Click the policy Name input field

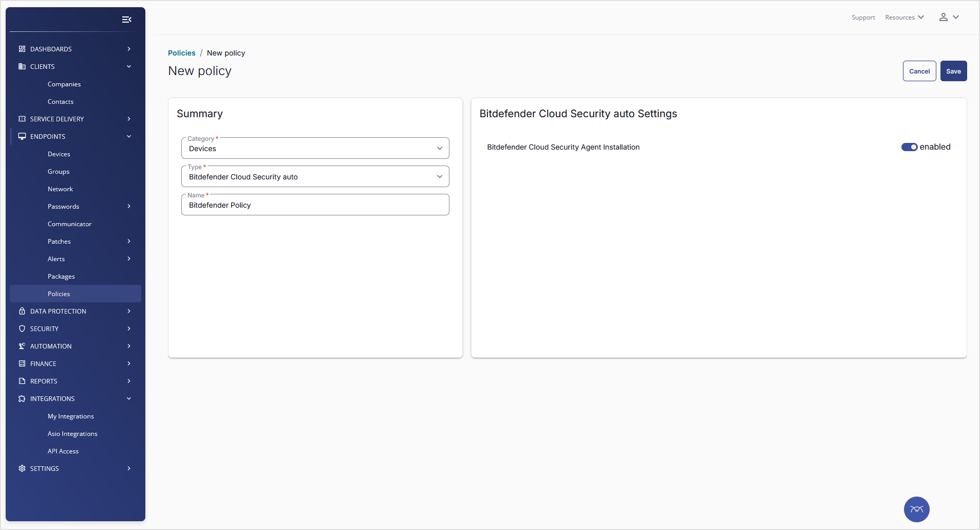(x=315, y=205)
